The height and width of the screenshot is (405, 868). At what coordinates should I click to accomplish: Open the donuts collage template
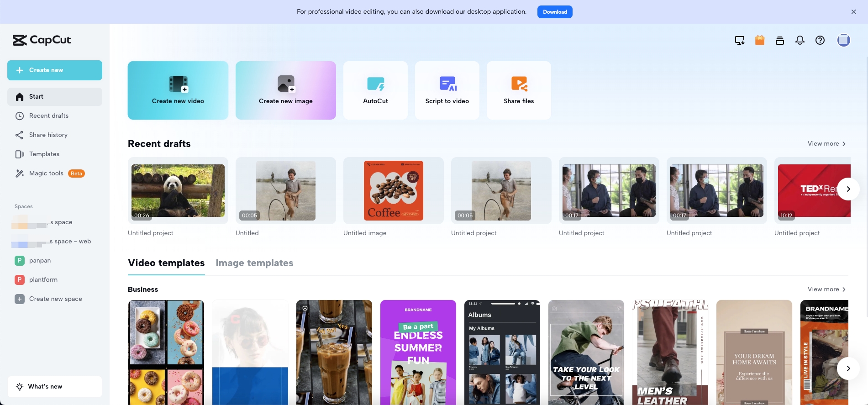(x=166, y=352)
